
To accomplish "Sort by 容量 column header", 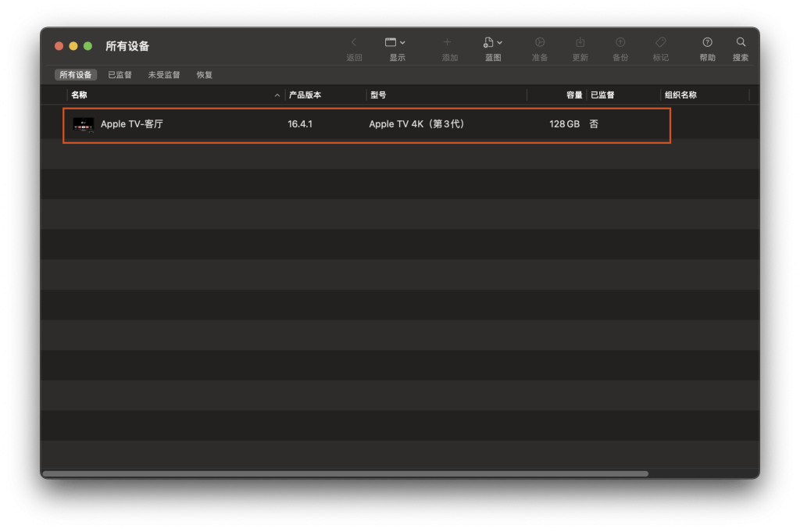I will (x=574, y=95).
